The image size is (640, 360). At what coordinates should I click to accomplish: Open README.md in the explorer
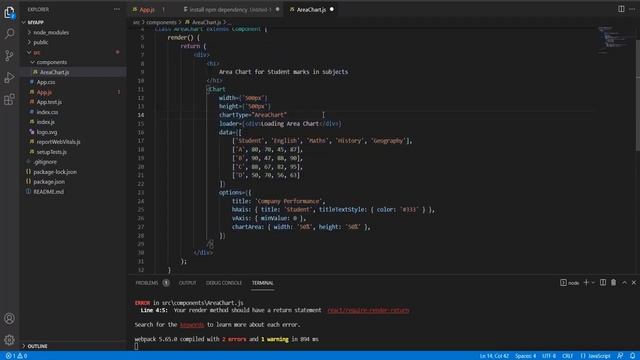point(48,191)
